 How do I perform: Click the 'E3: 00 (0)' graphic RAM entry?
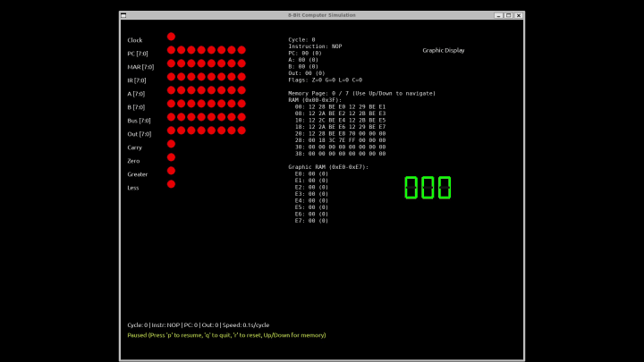point(311,194)
